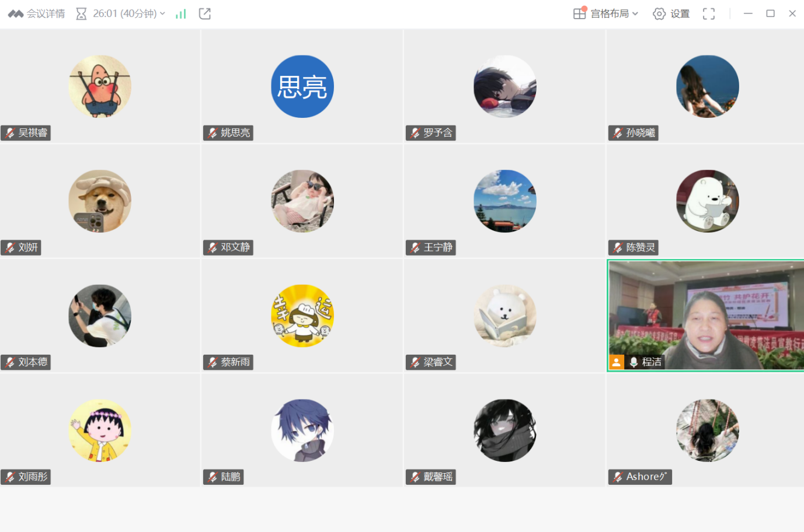Open 设置 settings

click(671, 13)
